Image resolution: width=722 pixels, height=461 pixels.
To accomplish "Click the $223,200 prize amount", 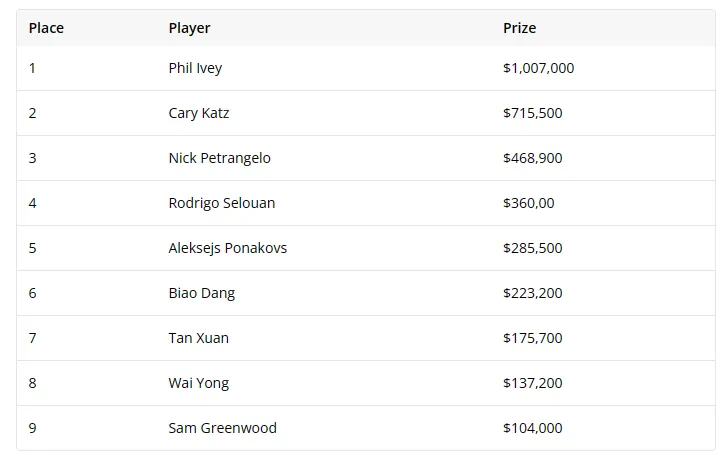I will point(533,293).
